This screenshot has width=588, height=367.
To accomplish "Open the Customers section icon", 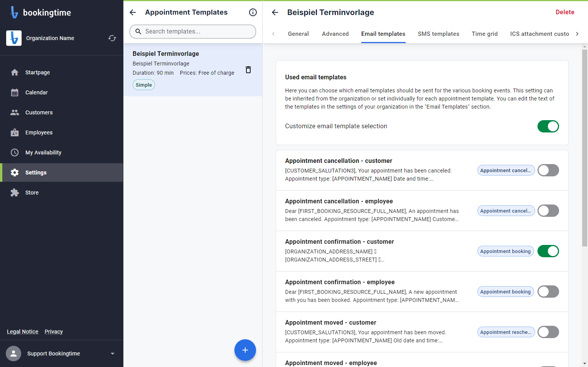I will [15, 112].
